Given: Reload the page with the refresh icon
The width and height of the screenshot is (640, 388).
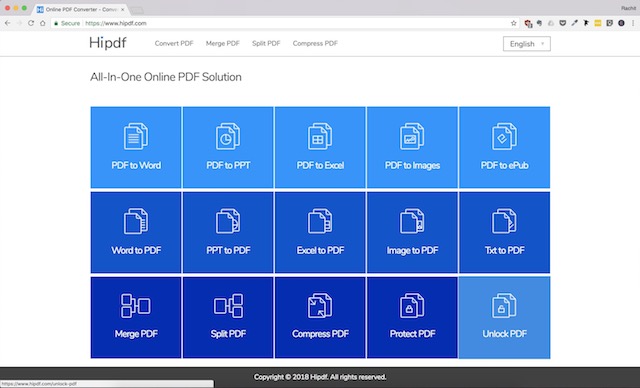Looking at the screenshot, I should point(31,23).
